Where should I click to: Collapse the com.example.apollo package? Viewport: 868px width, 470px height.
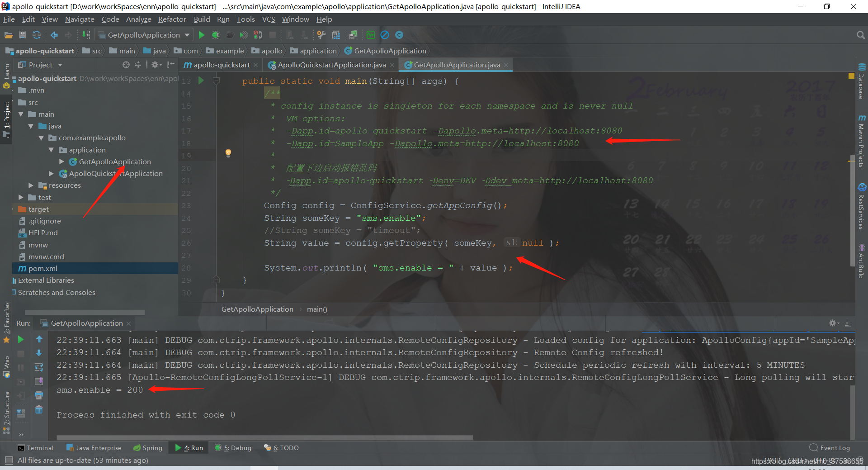(x=41, y=138)
